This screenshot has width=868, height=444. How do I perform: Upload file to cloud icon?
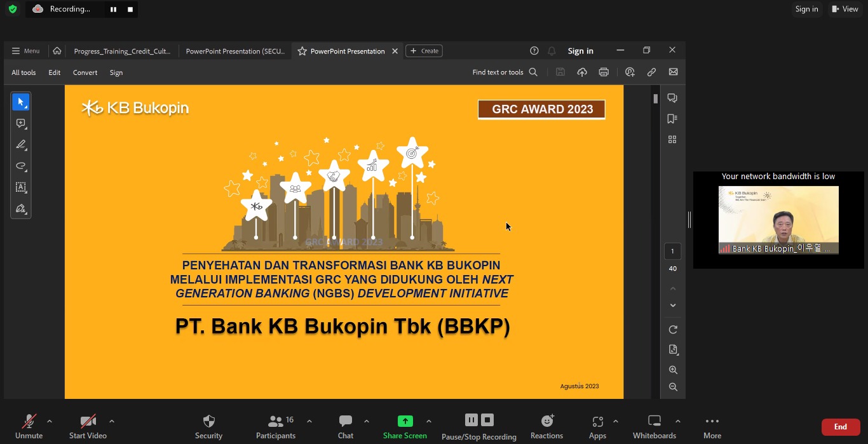pyautogui.click(x=582, y=72)
